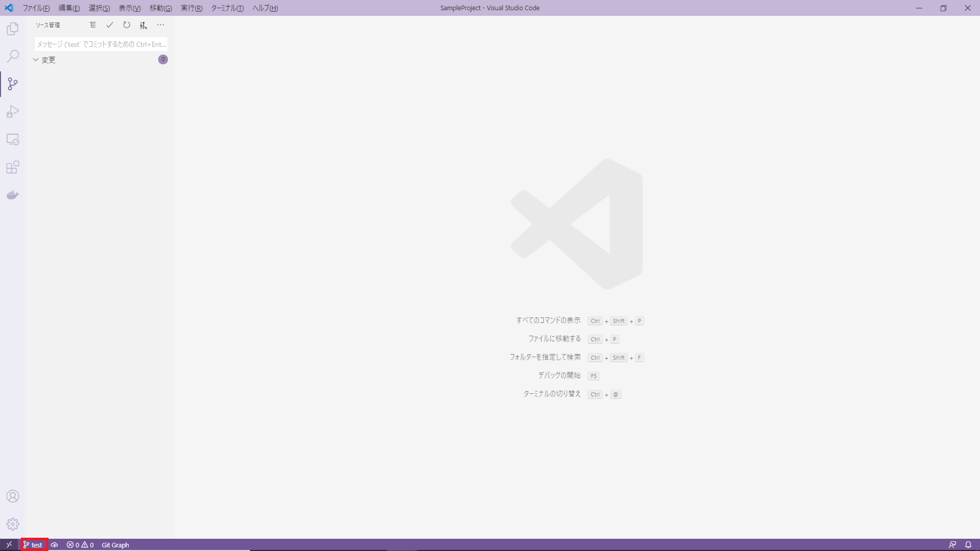Click the @ key label
Viewport: 980px width, 551px height.
pyautogui.click(x=616, y=394)
